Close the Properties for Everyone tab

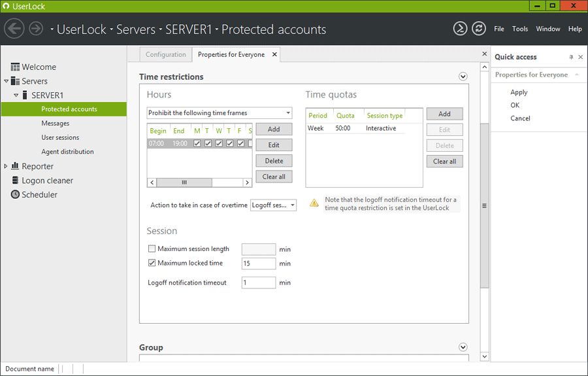pyautogui.click(x=274, y=54)
